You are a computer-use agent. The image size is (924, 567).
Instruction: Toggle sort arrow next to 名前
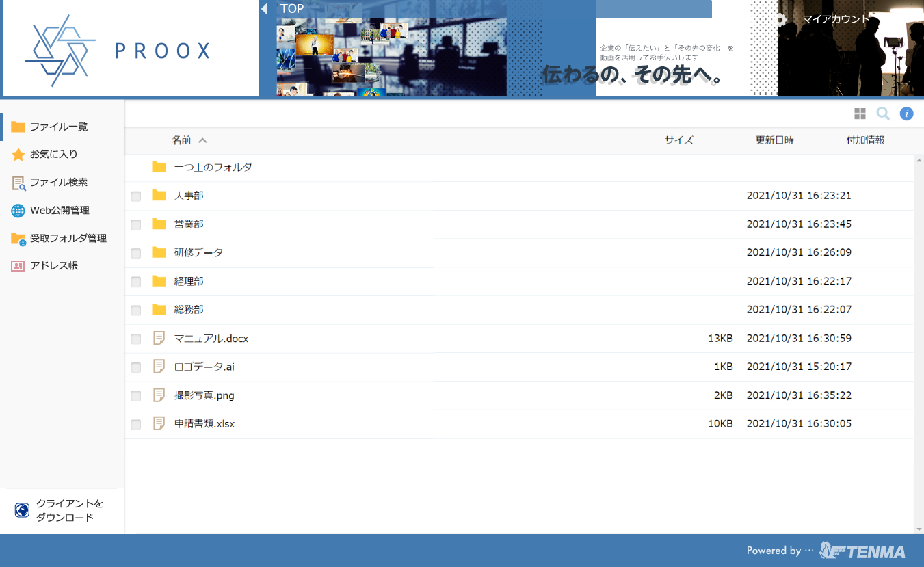[202, 140]
